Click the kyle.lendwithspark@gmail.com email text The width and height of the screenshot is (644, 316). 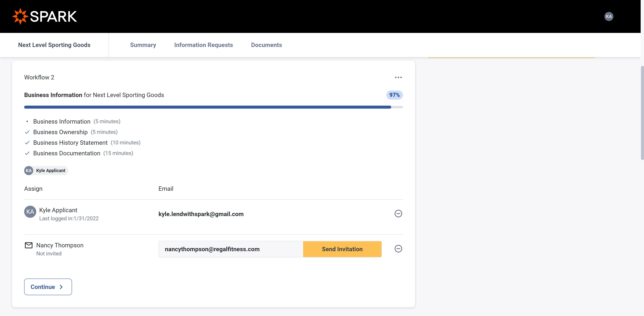point(201,214)
